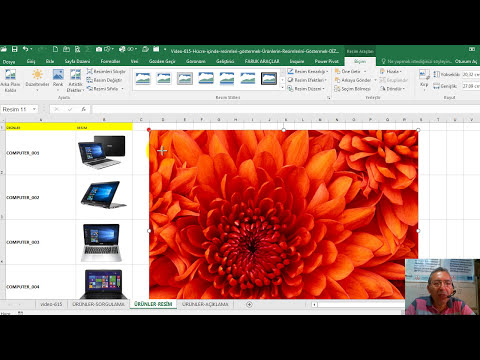Open the FARUK ARAÇLAR ribbon tab
Viewport: 480px width, 360px height.
pos(262,61)
